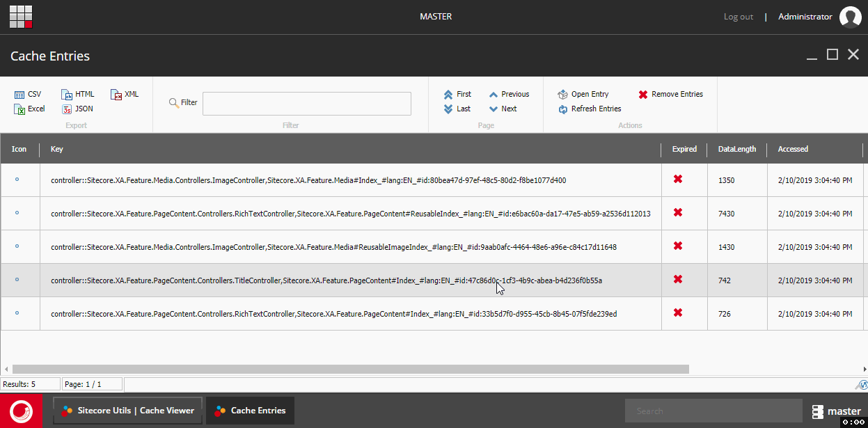868x428 pixels.
Task: Export entries as HTML
Action: click(78, 94)
